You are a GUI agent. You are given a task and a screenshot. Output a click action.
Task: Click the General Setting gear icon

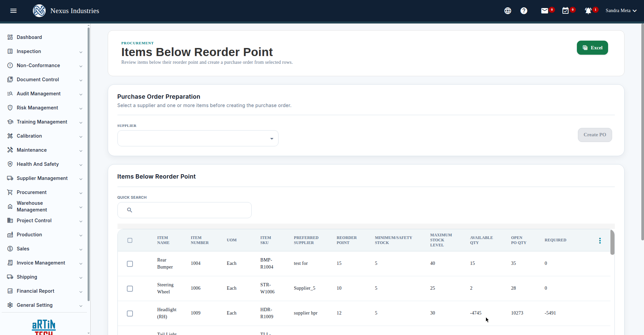pos(10,305)
